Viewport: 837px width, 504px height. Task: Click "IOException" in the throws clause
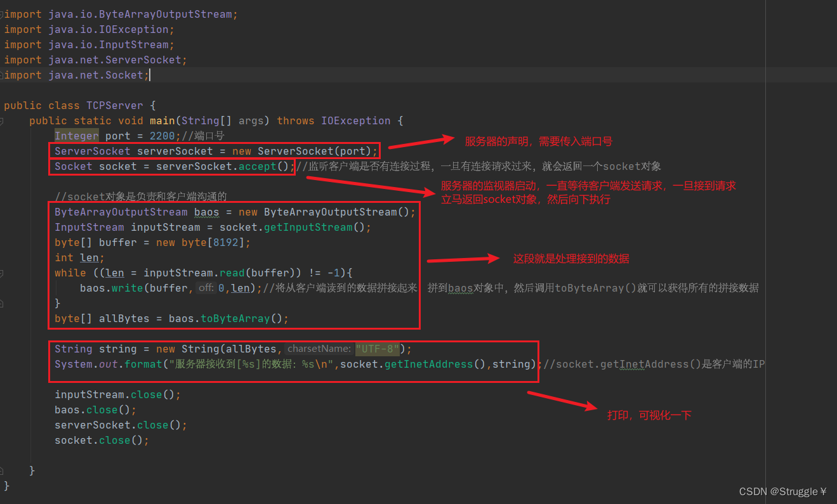(x=355, y=120)
